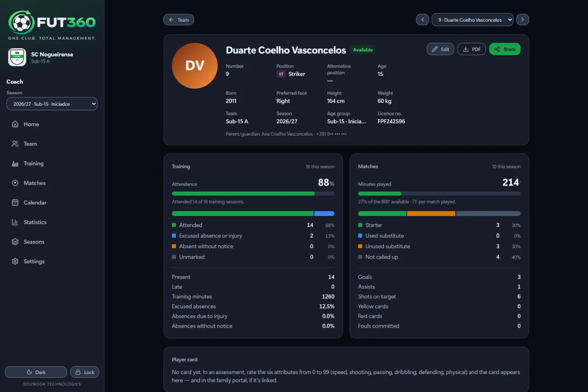Click the training Attendance progress bar
Image resolution: width=588 pixels, height=392 pixels.
pyautogui.click(x=253, y=193)
